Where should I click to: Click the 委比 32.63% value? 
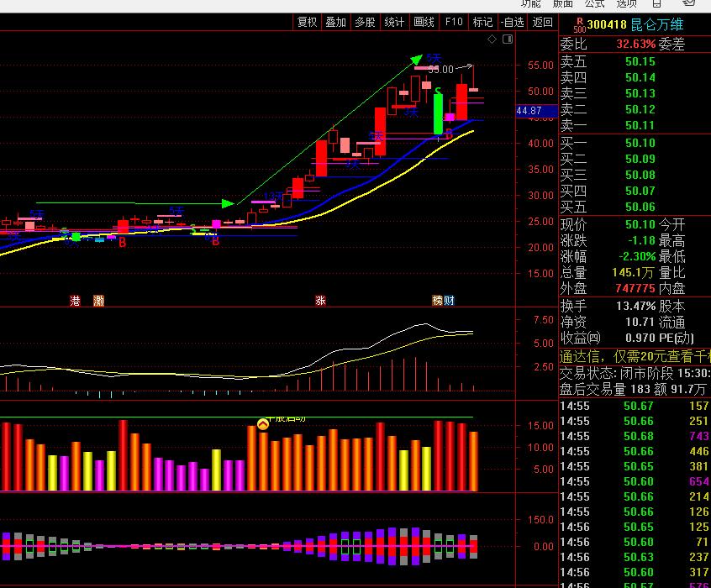coord(635,44)
